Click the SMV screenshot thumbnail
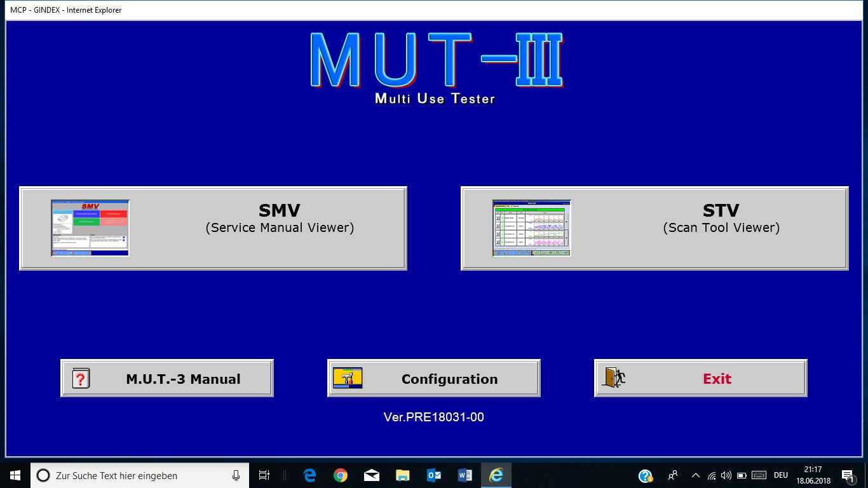The height and width of the screenshot is (488, 868). point(90,228)
